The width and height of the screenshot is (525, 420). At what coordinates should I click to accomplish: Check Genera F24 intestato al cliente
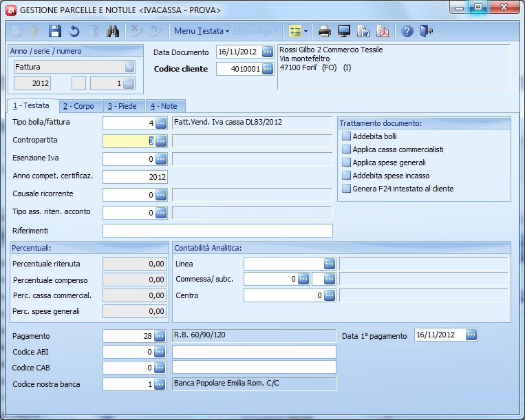[x=347, y=189]
